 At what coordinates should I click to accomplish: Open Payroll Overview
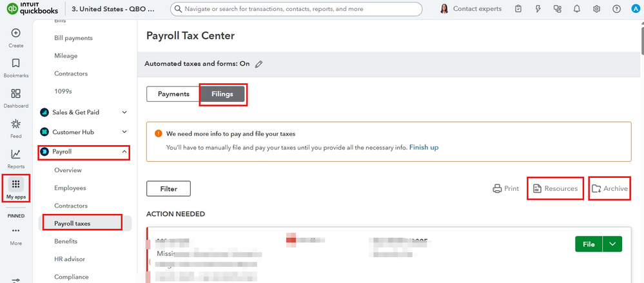(x=68, y=170)
